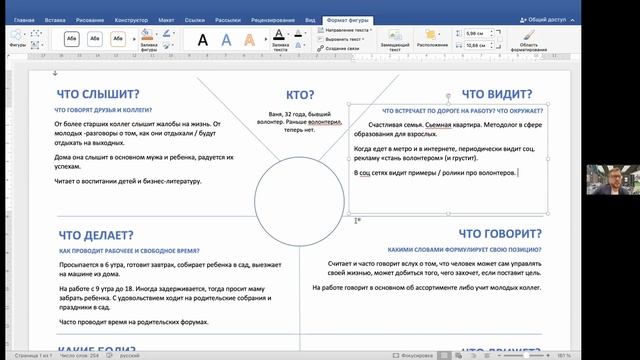Image resolution: width=640 pixels, height=360 pixels.
Task: Click the rotation handle above the text box
Action: (x=448, y=96)
